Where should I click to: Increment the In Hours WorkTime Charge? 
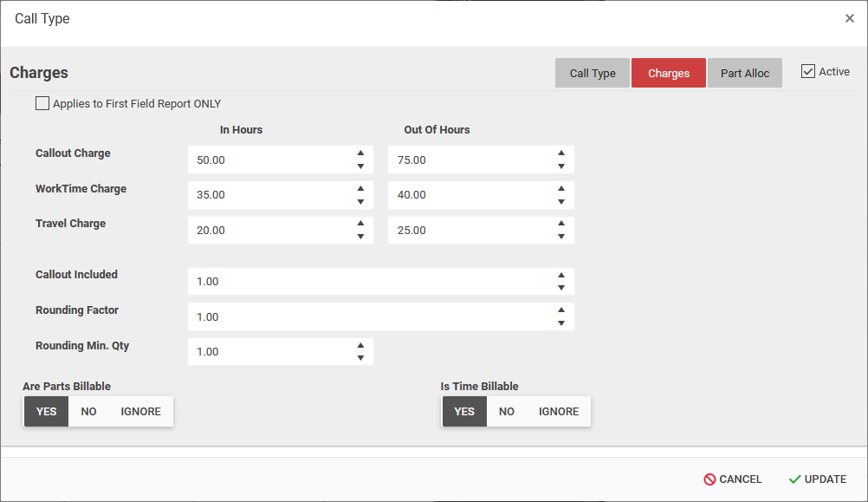click(360, 188)
